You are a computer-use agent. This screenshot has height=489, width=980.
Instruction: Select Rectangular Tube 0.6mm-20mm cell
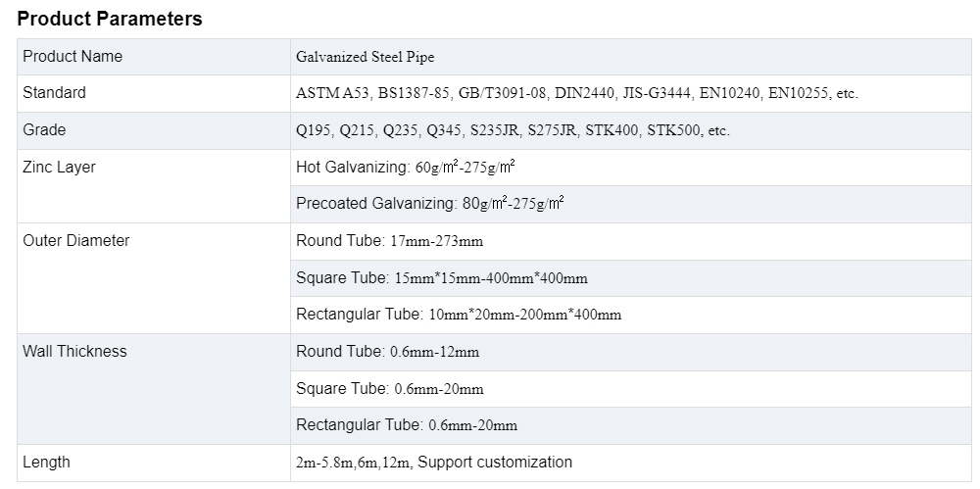[x=407, y=425]
